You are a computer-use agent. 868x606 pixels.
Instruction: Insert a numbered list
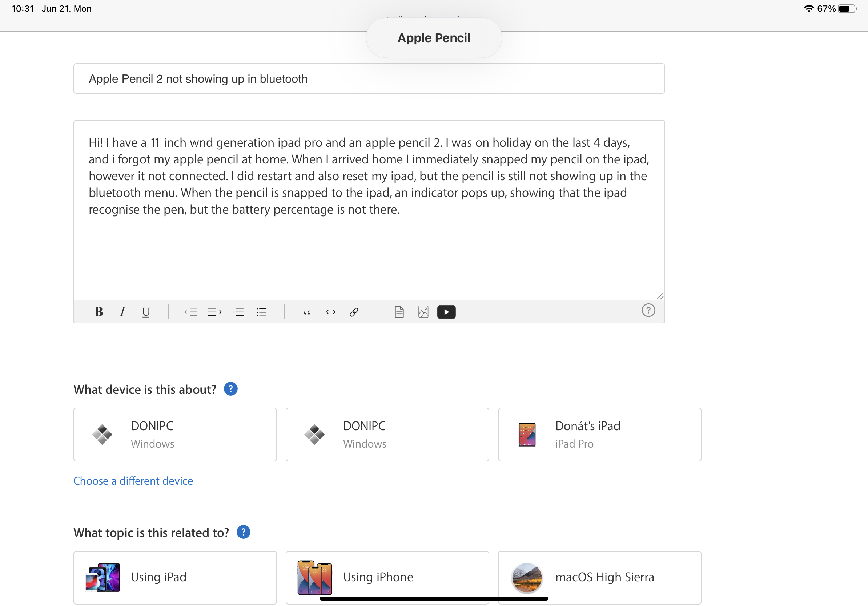[x=238, y=312]
